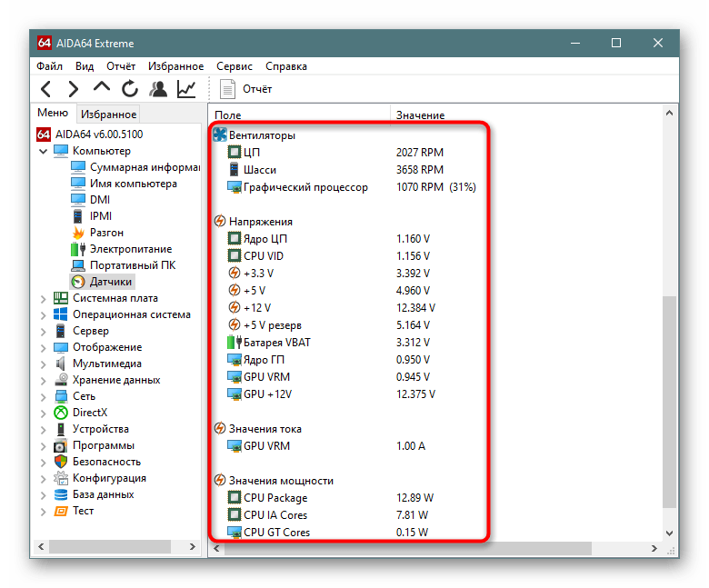Click the vertical scrollbar thumb in sensor list
The height and width of the screenshot is (588, 709).
pos(669,402)
